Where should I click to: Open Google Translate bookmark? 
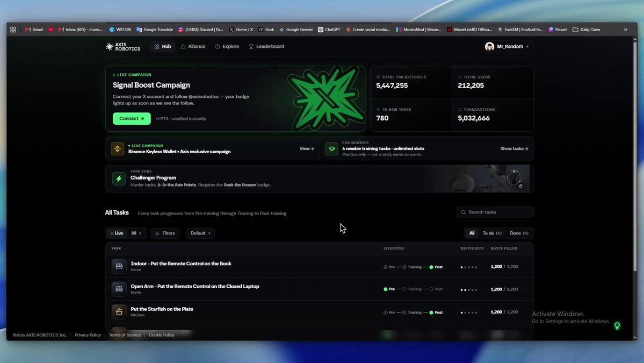point(155,30)
